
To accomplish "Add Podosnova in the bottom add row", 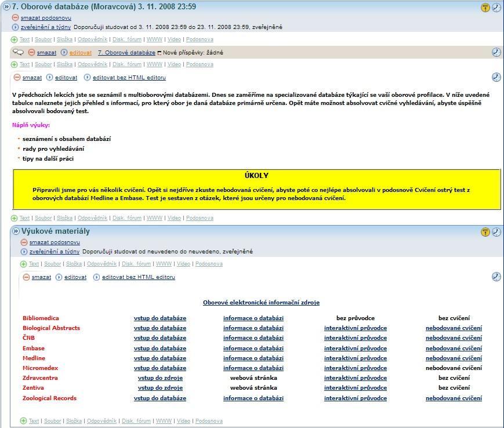I will click(x=209, y=421).
